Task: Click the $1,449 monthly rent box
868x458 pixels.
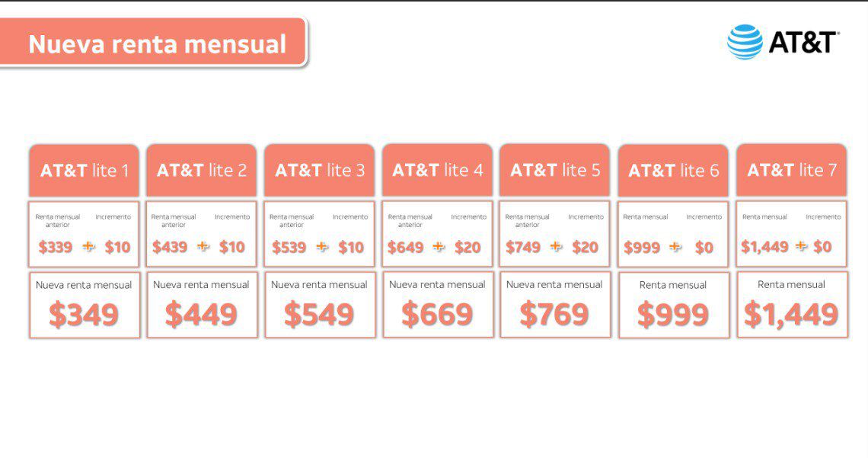Action: 792,305
